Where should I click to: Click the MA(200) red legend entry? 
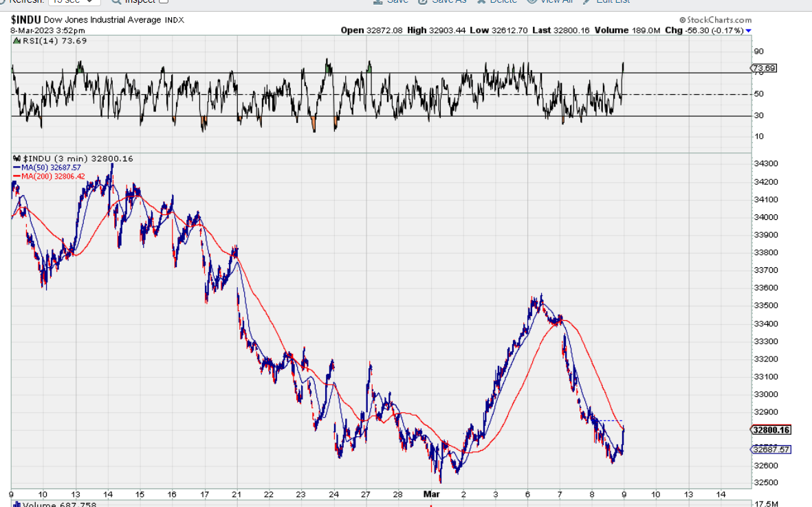[49, 177]
